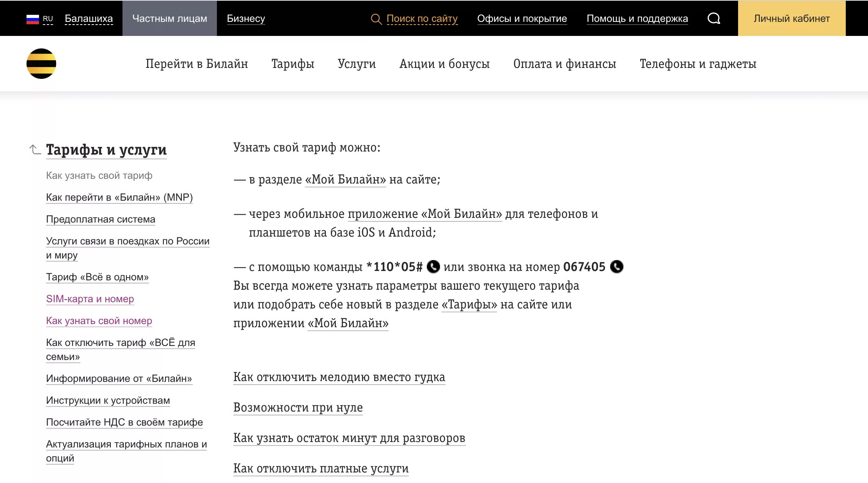
Task: Open Предоплатная система sidebar link
Action: pyautogui.click(x=101, y=219)
